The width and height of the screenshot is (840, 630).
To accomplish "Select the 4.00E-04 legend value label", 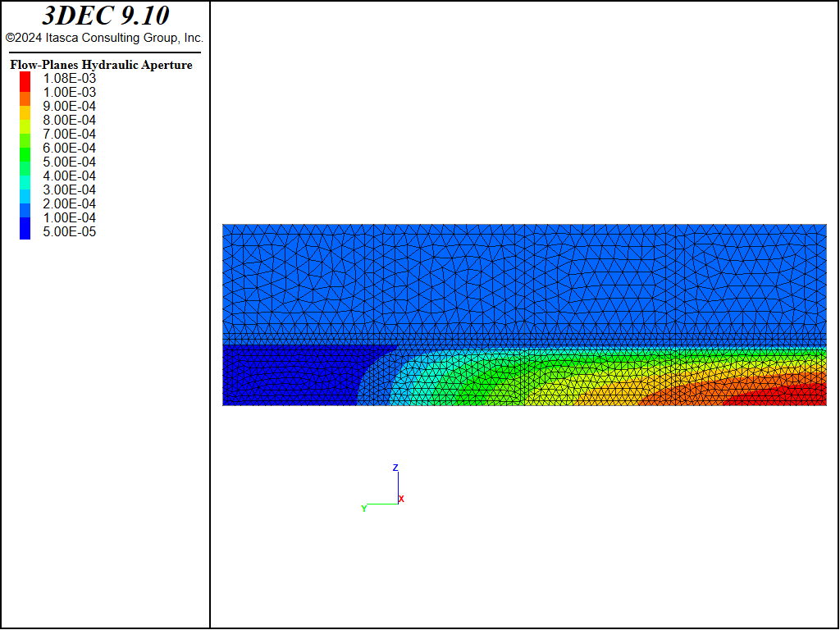I will click(x=69, y=176).
